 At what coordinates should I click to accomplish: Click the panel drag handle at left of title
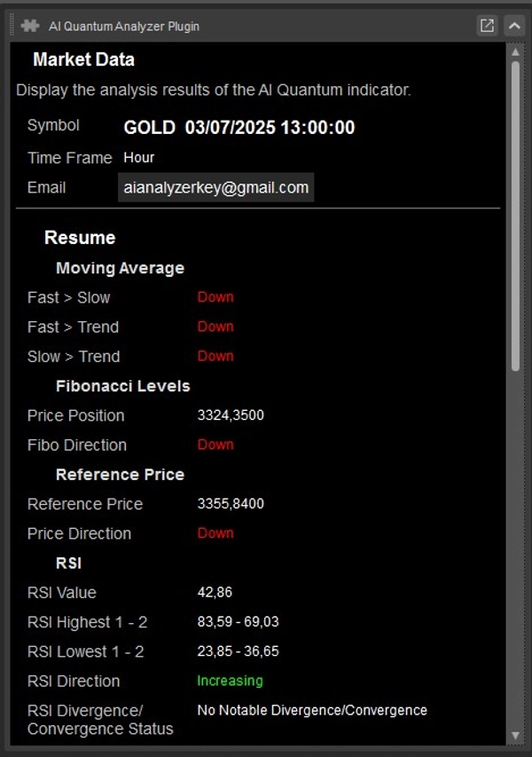tap(12, 26)
